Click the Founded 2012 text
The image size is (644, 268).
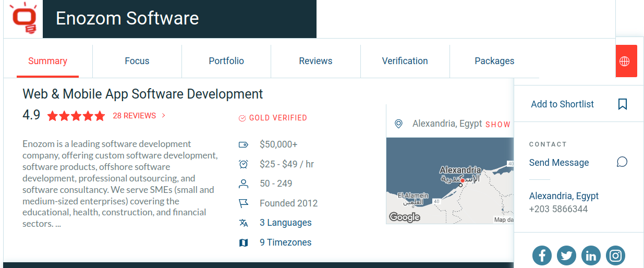click(288, 203)
